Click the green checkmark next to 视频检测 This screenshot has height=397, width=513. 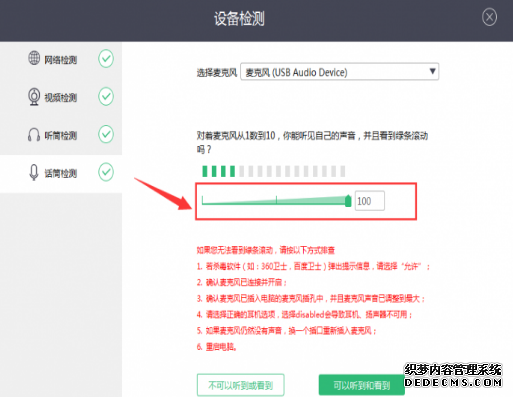tap(106, 96)
